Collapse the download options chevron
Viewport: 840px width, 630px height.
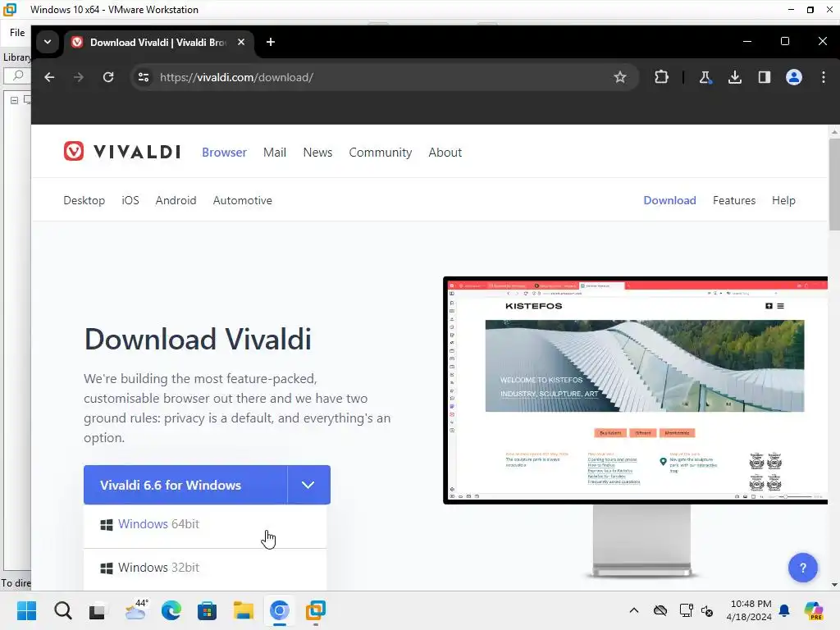click(x=308, y=485)
